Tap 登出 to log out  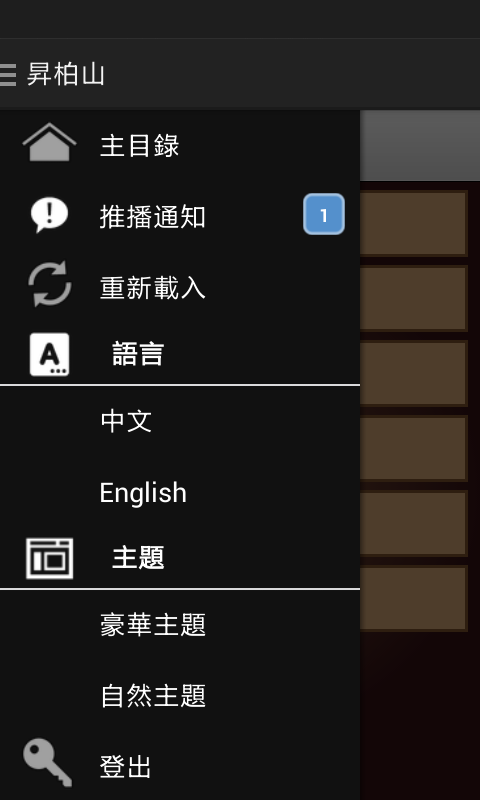click(x=180, y=766)
